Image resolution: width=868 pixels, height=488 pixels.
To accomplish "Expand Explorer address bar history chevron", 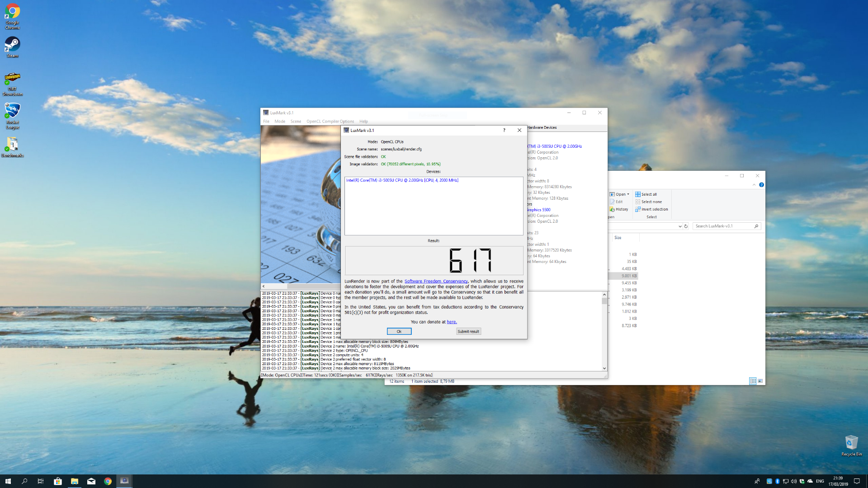I will pos(680,226).
